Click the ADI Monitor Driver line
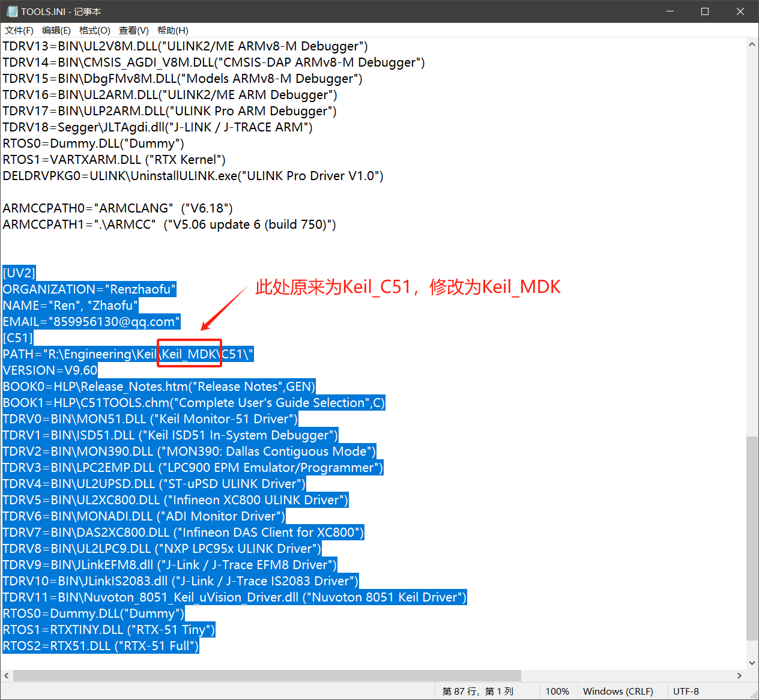This screenshot has width=759, height=700. 144,516
